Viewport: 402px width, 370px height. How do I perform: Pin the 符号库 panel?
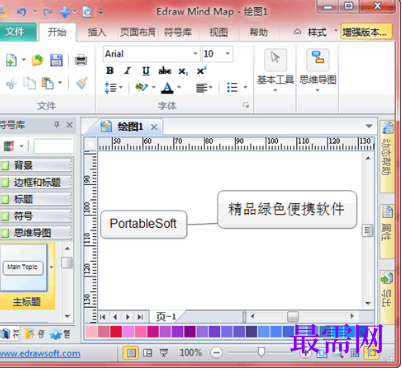(57, 125)
